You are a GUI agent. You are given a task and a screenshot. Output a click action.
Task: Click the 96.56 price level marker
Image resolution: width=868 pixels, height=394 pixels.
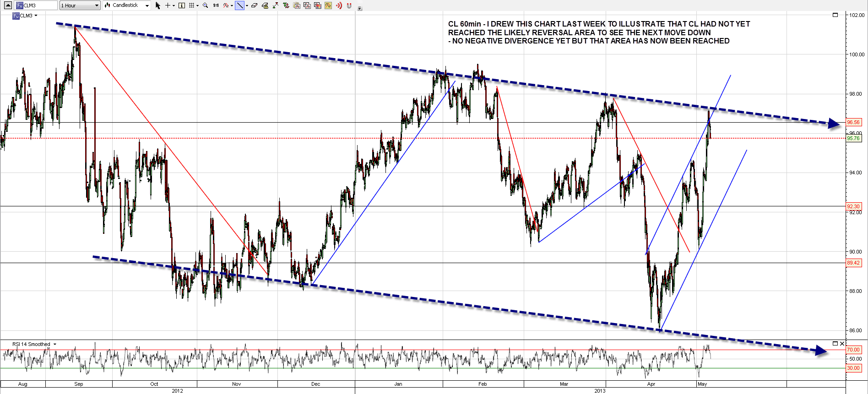(853, 122)
